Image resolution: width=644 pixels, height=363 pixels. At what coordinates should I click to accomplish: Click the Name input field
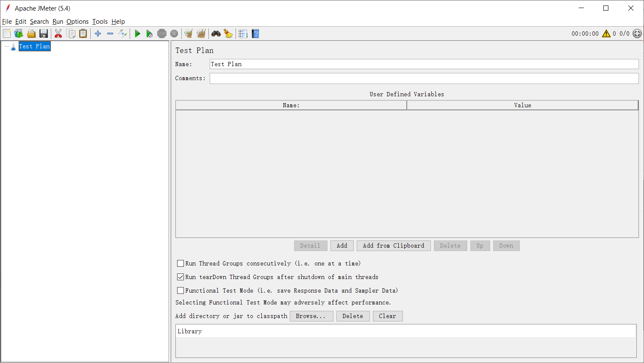pos(424,64)
